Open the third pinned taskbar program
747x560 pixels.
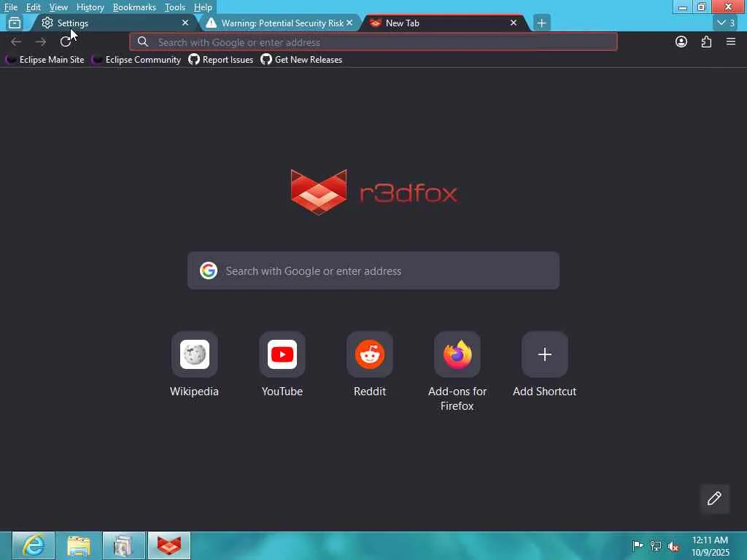pyautogui.click(x=124, y=545)
